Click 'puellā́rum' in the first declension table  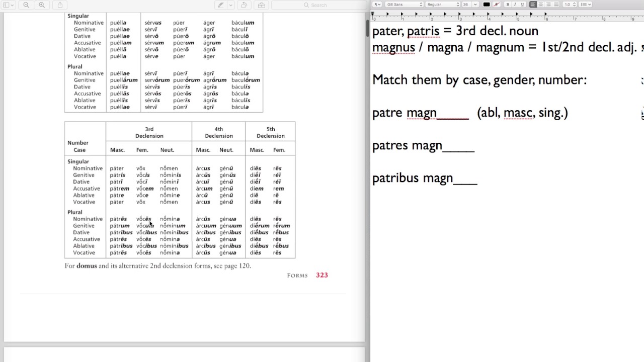[124, 80]
